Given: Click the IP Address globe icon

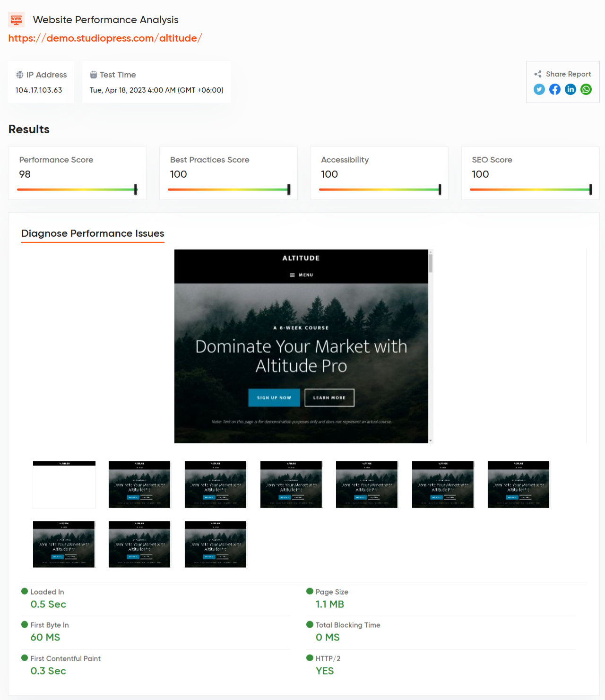Looking at the screenshot, I should click(x=20, y=75).
